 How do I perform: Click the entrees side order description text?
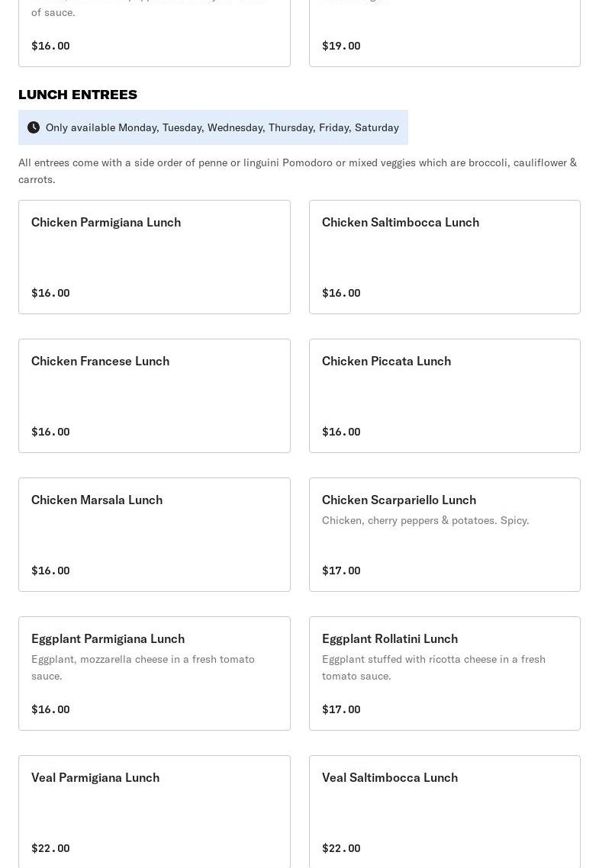[298, 171]
